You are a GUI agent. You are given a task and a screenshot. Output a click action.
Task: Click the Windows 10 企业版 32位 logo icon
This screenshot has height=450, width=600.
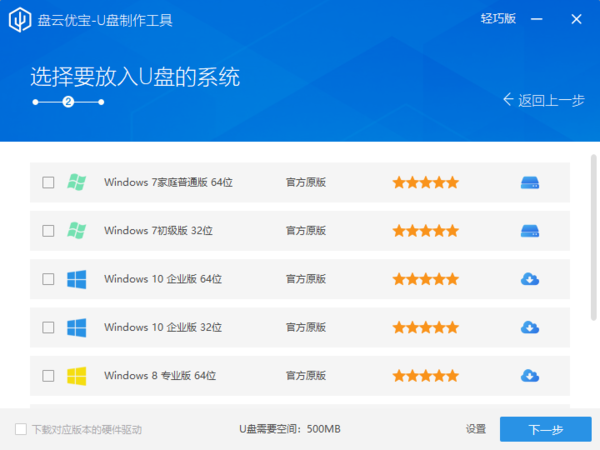(x=77, y=327)
